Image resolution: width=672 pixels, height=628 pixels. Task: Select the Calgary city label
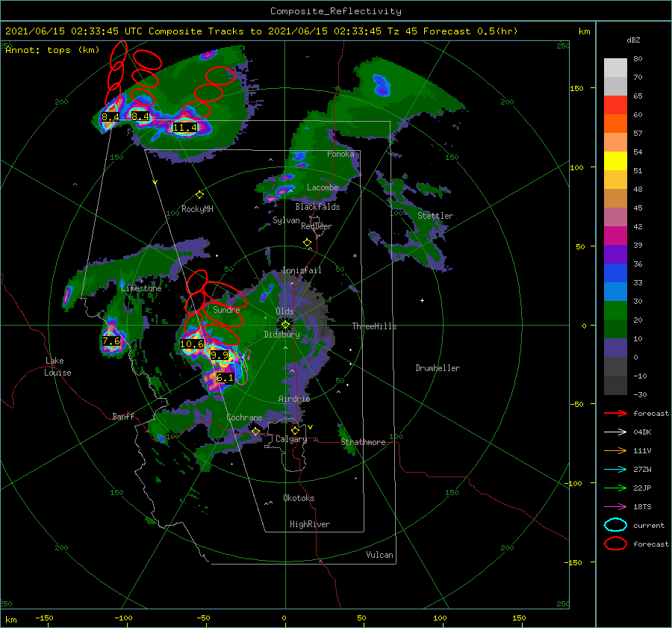(291, 439)
